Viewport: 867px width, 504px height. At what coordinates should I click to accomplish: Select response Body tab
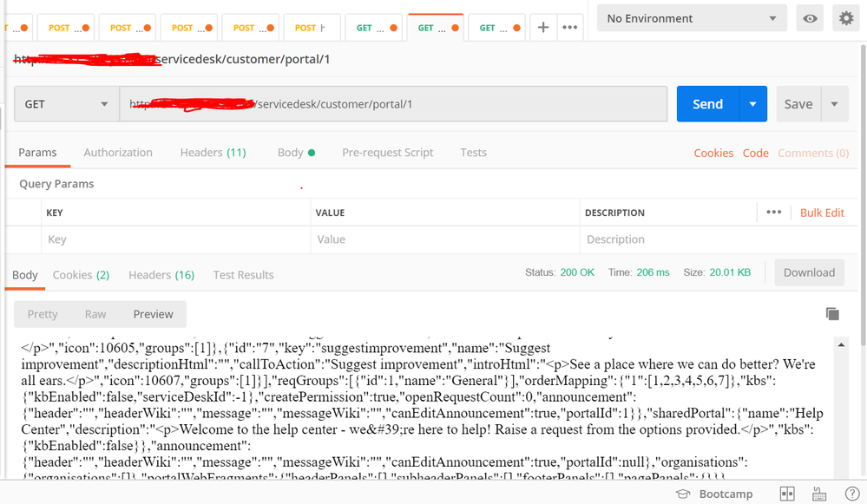(x=25, y=275)
